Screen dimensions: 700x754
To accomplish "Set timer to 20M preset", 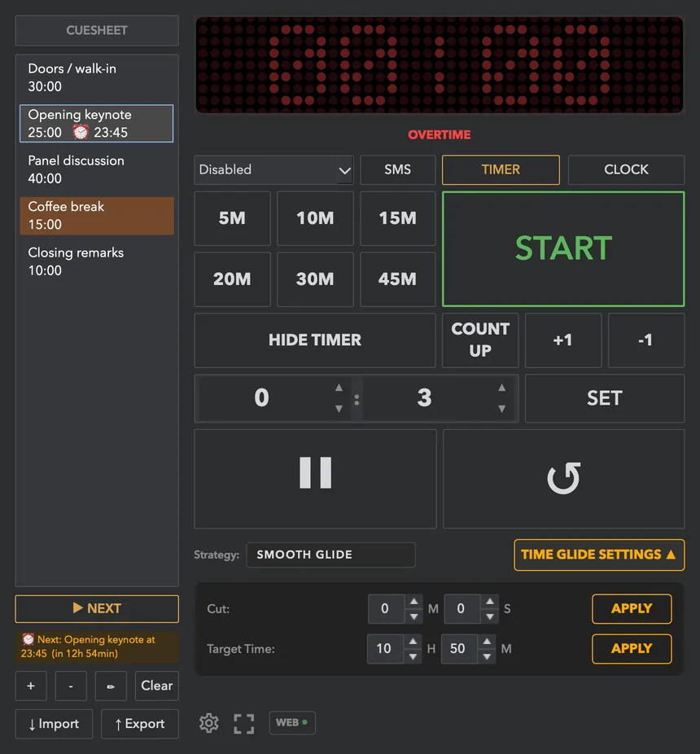I will click(x=232, y=279).
